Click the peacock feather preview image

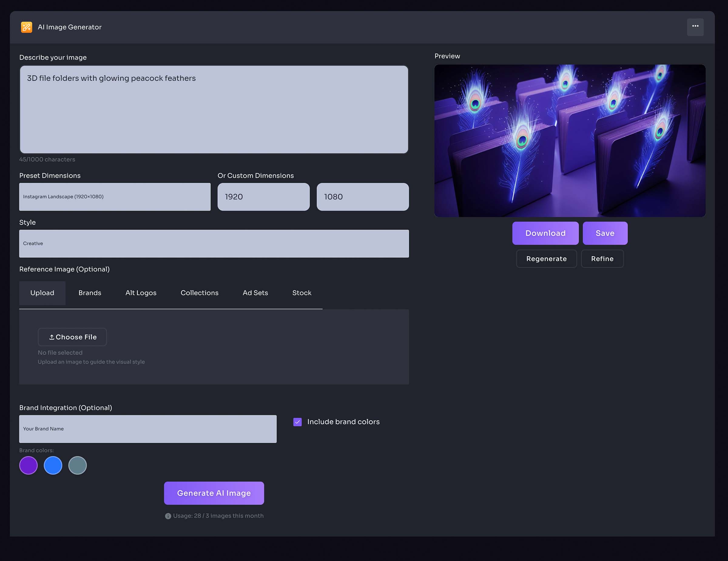(x=569, y=141)
